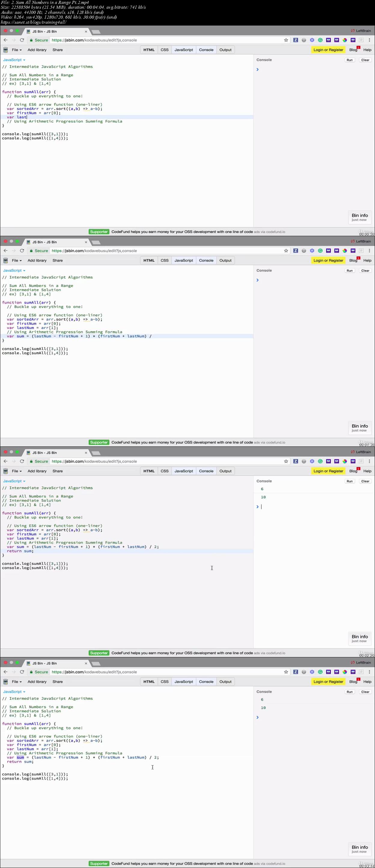Click the bookmark star in the 00:02:26 frame
This screenshot has height=868, width=375.
286,461
